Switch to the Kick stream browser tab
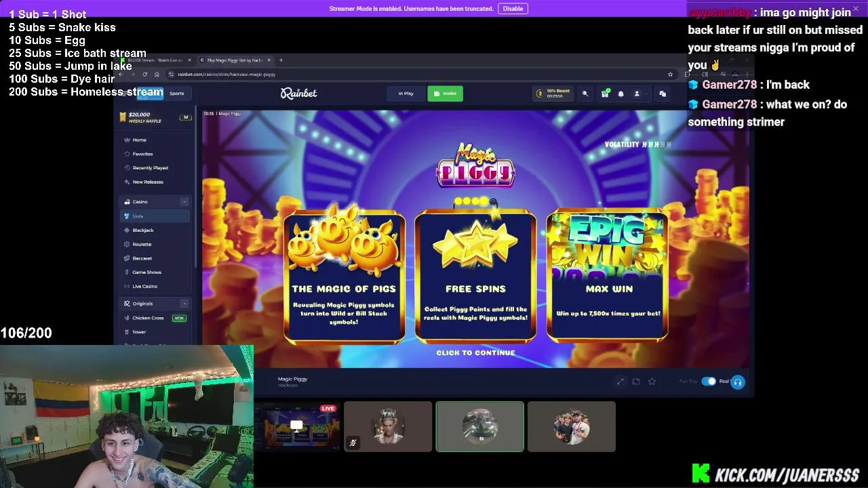The width and height of the screenshot is (868, 488). [156, 60]
